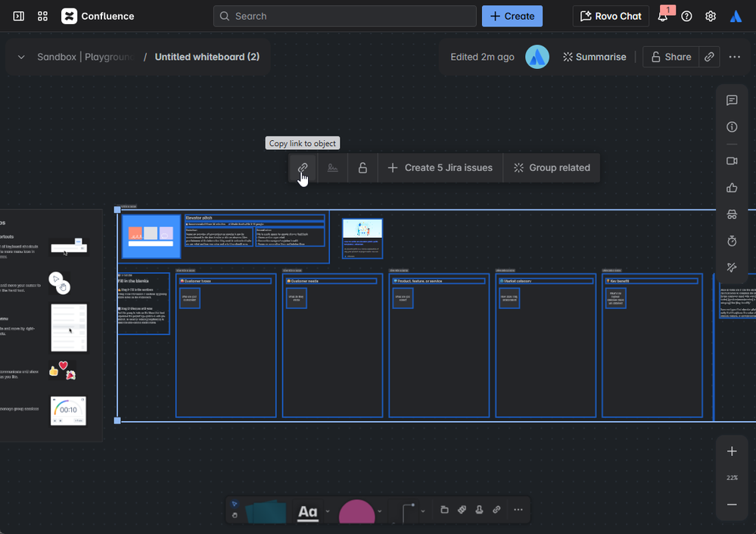Click the squiggle icon in floating toolbar
This screenshot has height=534, width=756.
click(x=333, y=168)
